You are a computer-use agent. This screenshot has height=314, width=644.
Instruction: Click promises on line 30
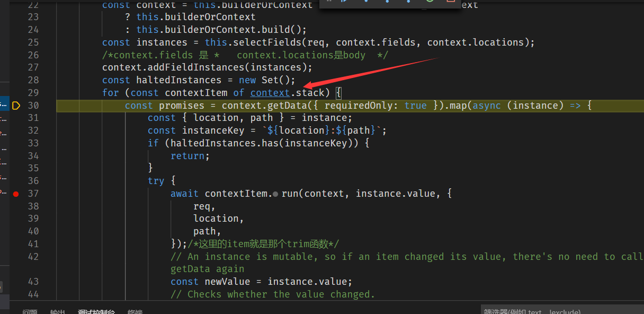pyautogui.click(x=182, y=106)
